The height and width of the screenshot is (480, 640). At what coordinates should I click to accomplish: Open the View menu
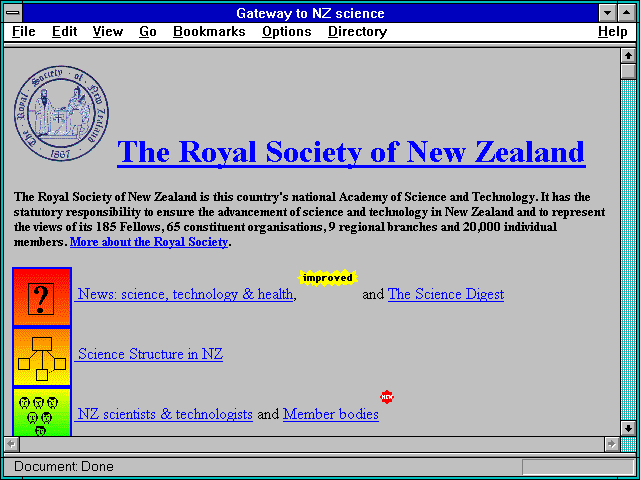pos(108,32)
